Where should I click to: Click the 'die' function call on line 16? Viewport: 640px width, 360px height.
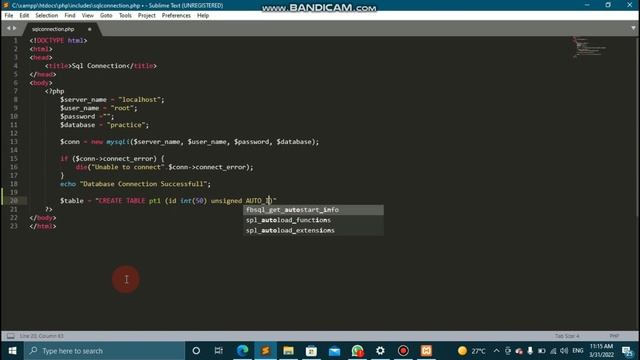(81, 167)
